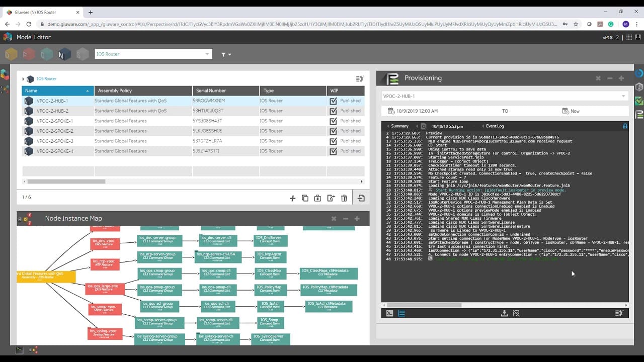Viewport: 644px width, 362px height.
Task: Click the crossed-out filter icon in Provisioning footer
Action: 516,313
